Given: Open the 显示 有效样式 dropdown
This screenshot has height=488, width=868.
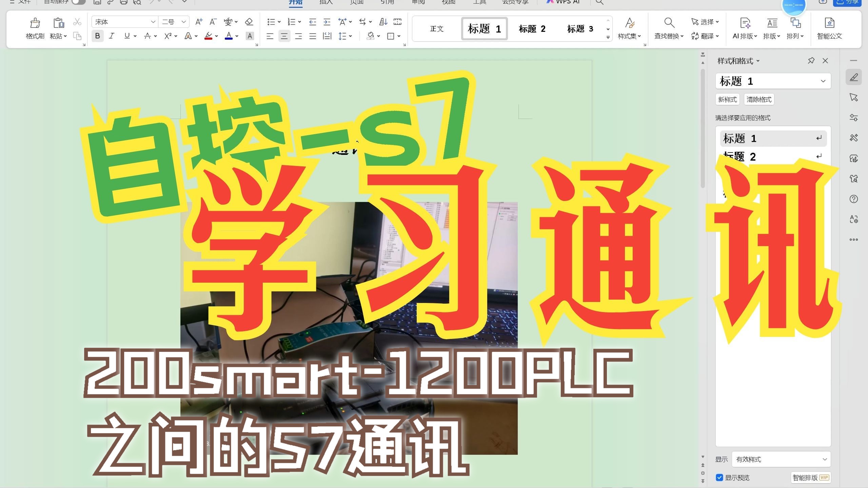Looking at the screenshot, I should point(781,460).
